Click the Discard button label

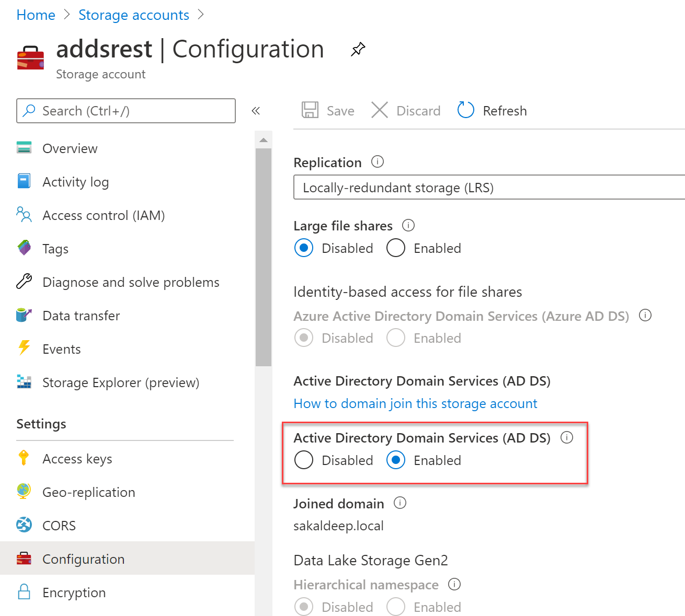tap(418, 111)
